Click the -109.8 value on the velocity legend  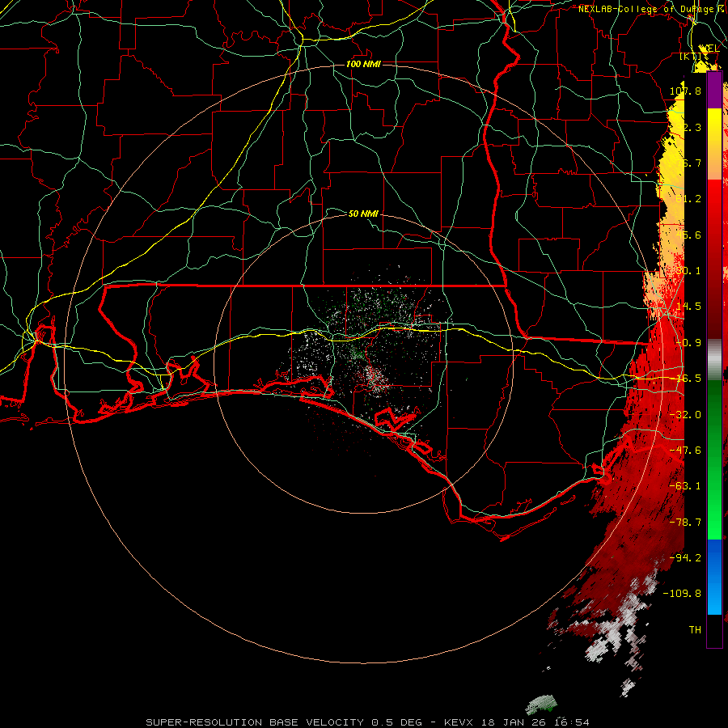(x=682, y=593)
